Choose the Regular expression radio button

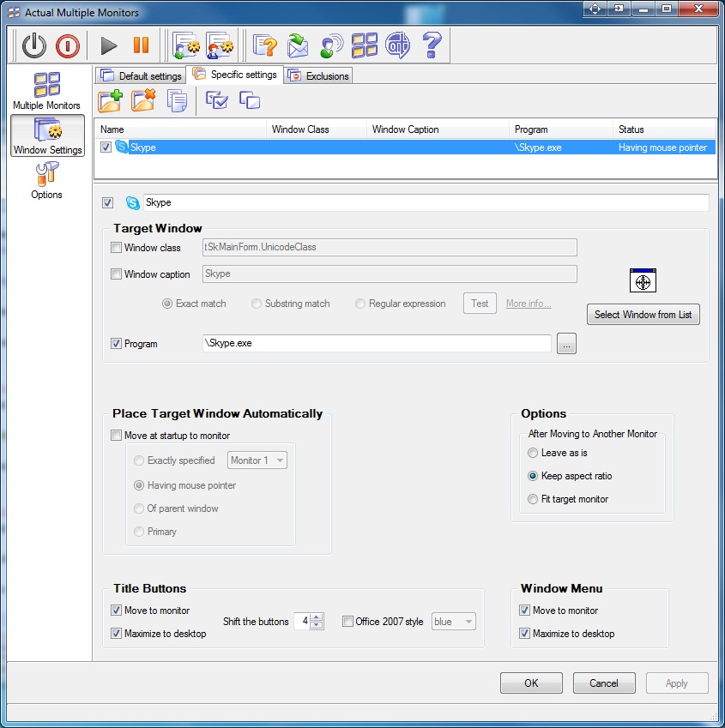click(x=360, y=304)
